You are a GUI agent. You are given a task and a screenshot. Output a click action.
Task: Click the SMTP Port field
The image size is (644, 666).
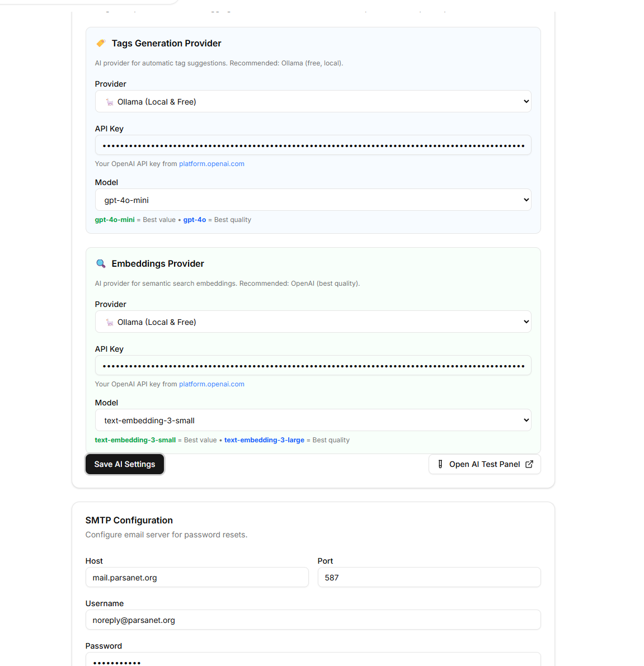[x=429, y=578]
